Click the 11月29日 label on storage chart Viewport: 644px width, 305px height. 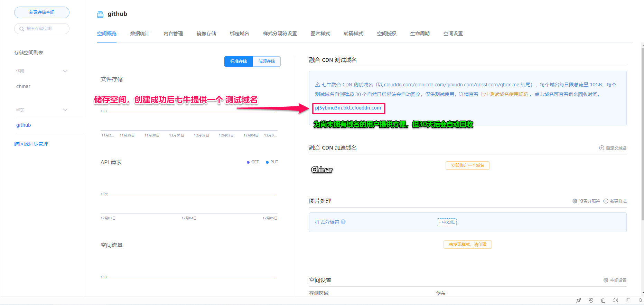click(x=127, y=135)
